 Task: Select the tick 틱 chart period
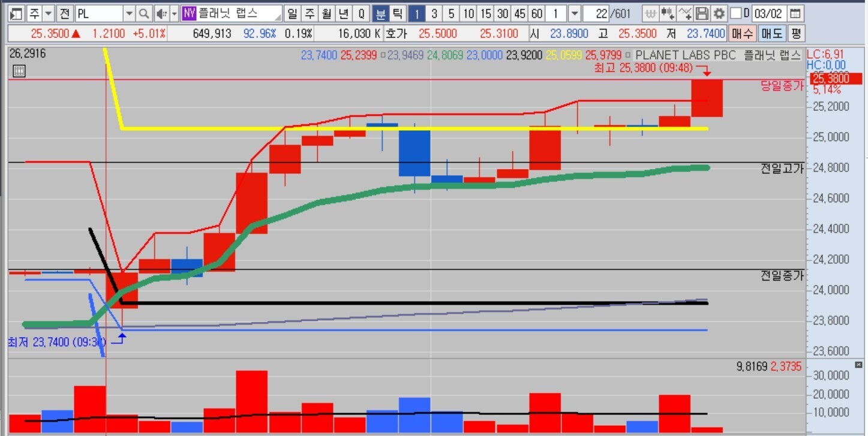pyautogui.click(x=398, y=13)
